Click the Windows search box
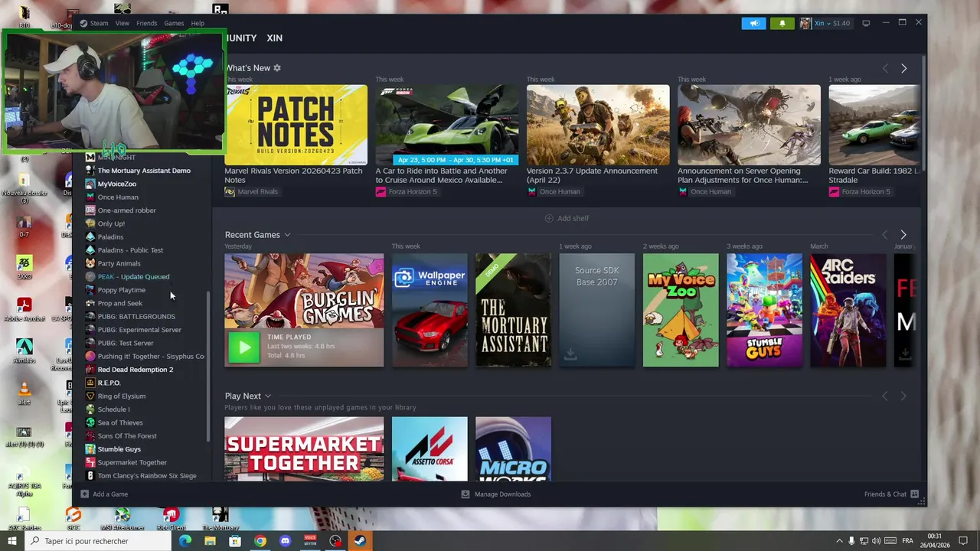Viewport: 980px width, 551px height. coord(100,541)
